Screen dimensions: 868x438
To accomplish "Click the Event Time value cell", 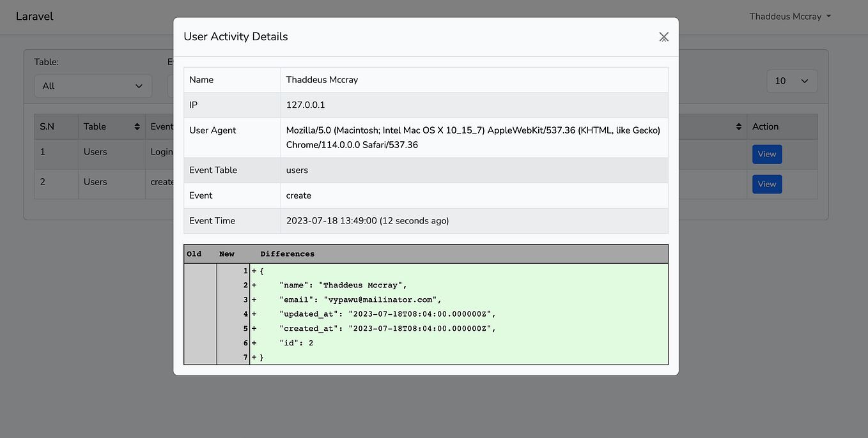I will [474, 221].
